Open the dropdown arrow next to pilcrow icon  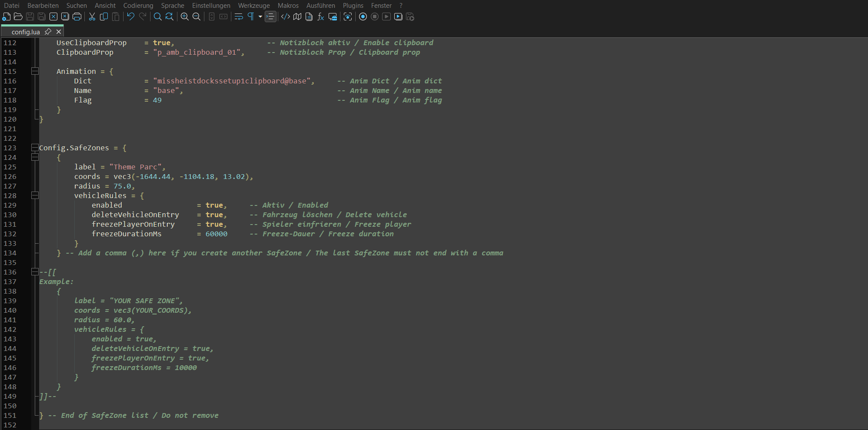(x=260, y=17)
